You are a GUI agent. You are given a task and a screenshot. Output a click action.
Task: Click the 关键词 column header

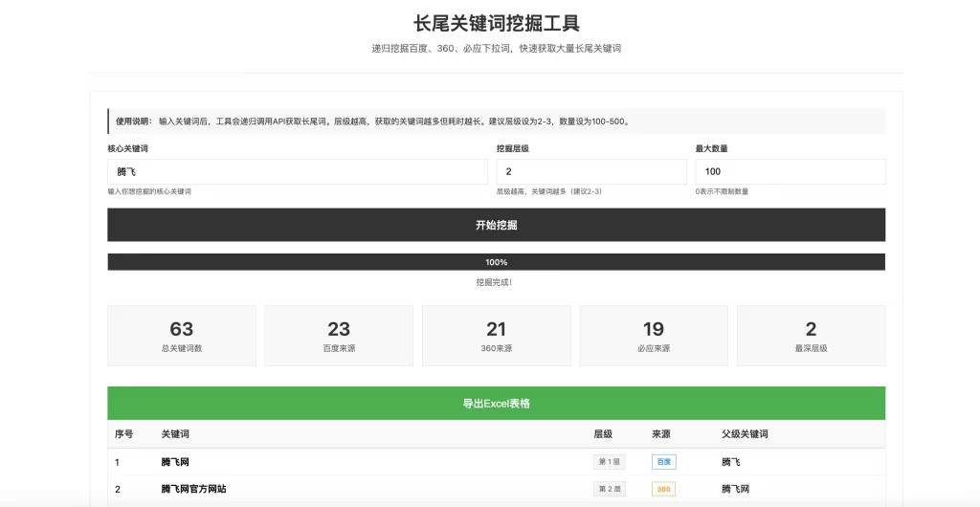coord(175,434)
